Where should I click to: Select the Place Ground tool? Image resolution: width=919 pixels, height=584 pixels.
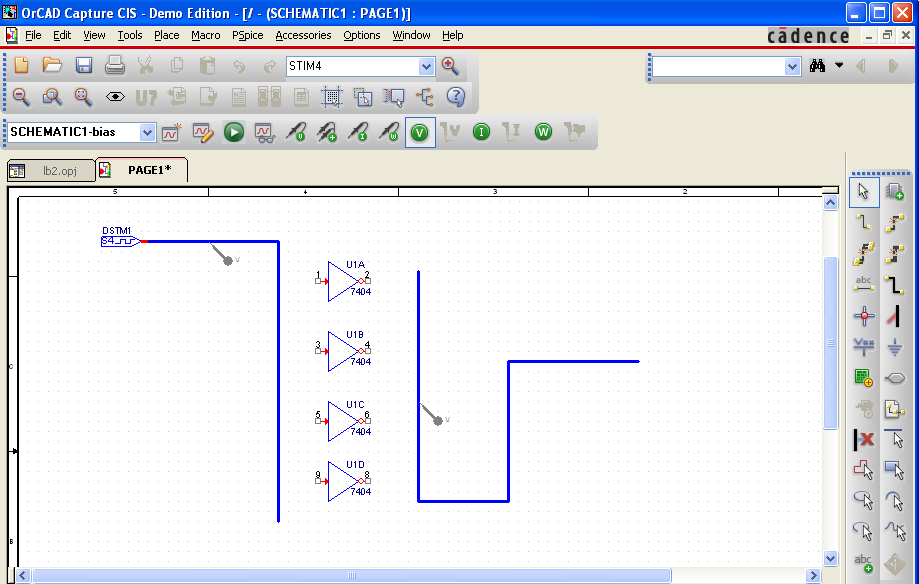click(x=894, y=347)
